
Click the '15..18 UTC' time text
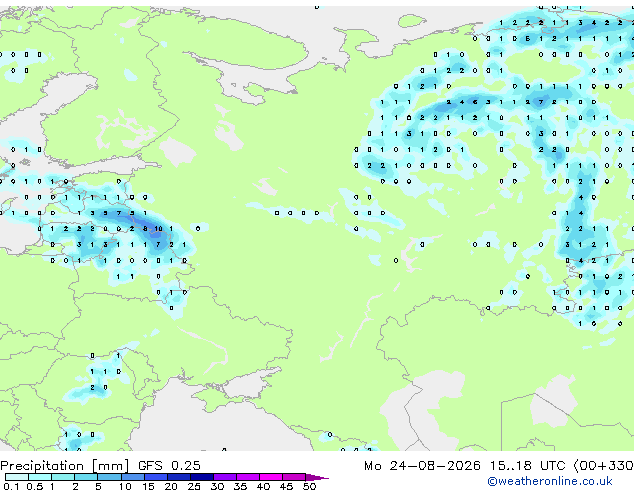point(527,466)
